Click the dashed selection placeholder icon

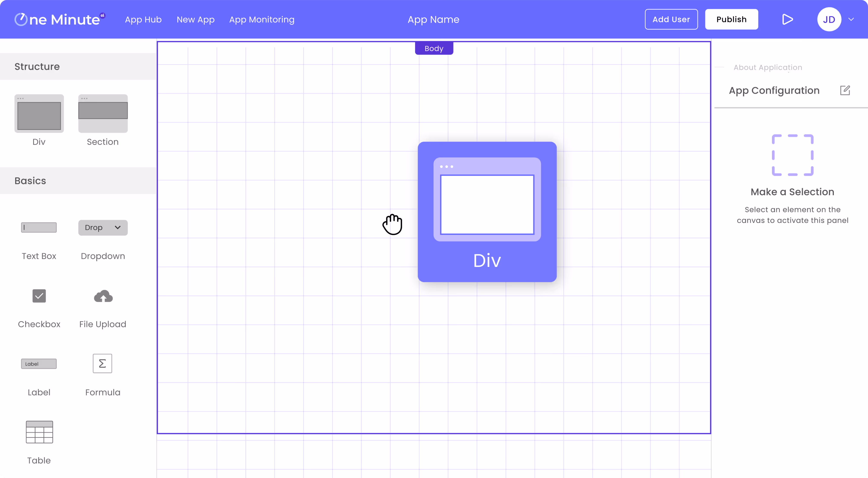[793, 155]
